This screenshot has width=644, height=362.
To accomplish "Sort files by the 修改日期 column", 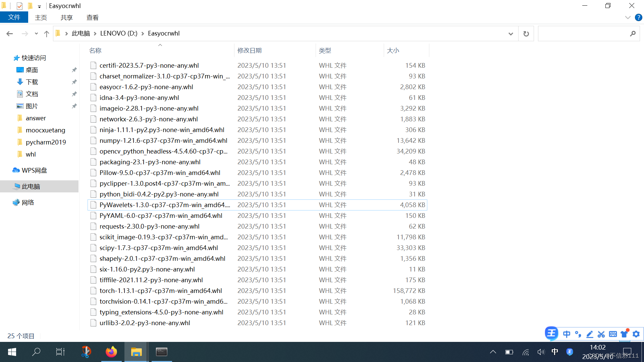I will click(250, 51).
